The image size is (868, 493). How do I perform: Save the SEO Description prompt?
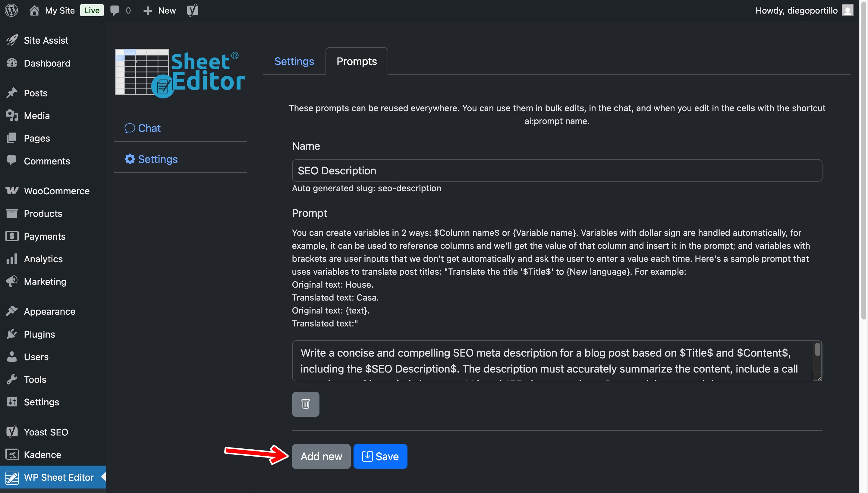[380, 456]
